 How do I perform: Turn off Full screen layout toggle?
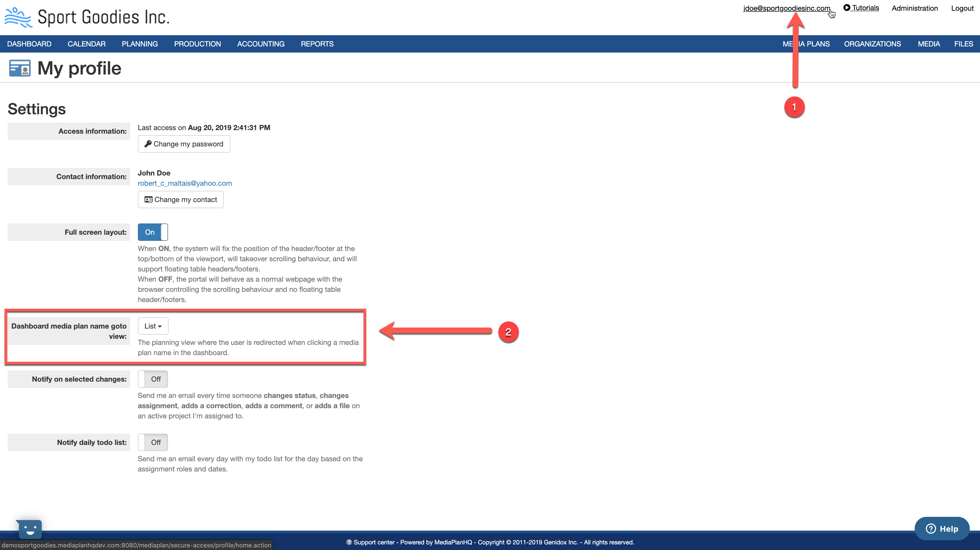pyautogui.click(x=152, y=232)
